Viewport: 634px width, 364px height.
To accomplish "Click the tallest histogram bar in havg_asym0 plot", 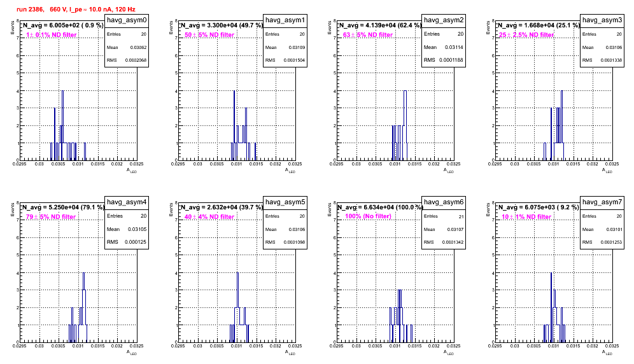I will pyautogui.click(x=62, y=125).
